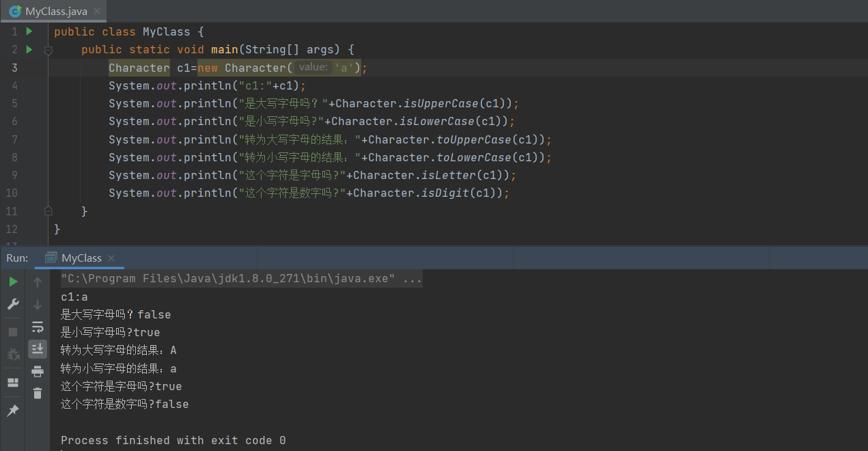Click the Down the stack trace arrow
The width and height of the screenshot is (868, 451).
[38, 304]
